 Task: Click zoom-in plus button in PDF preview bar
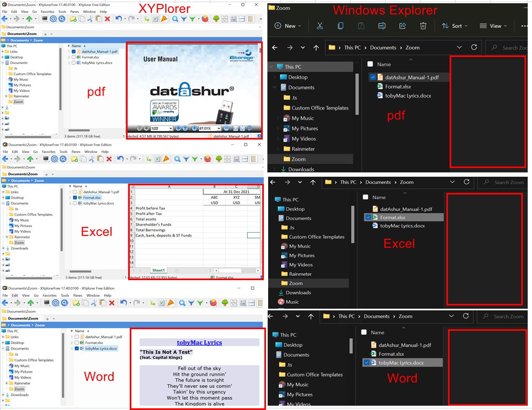point(194,128)
